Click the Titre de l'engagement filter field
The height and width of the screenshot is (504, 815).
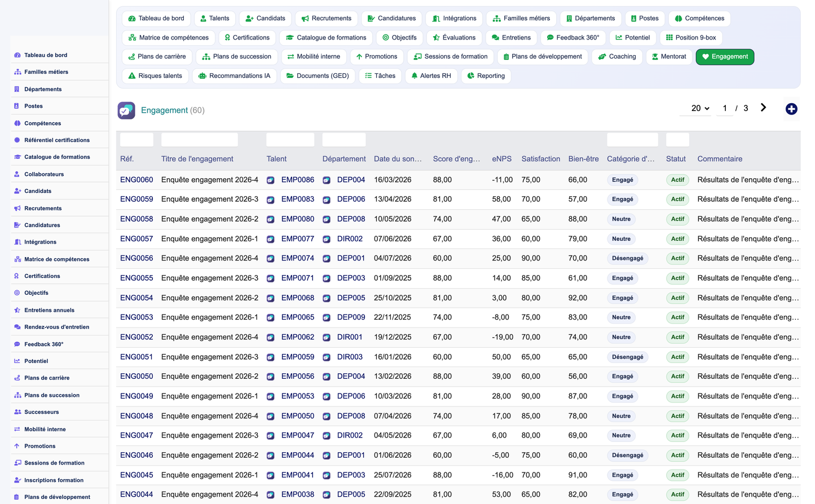pyautogui.click(x=200, y=140)
